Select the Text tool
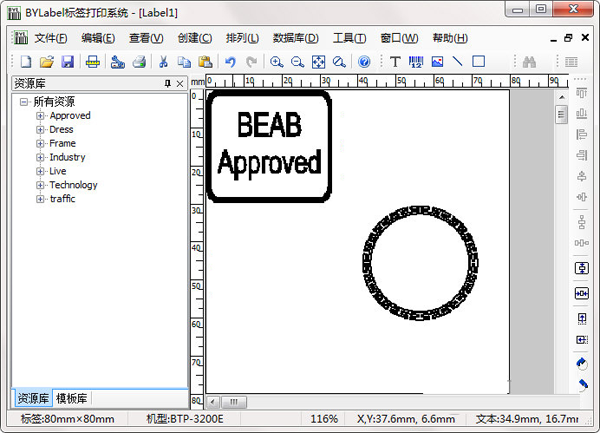Screen dimensions: 600x433 (395, 61)
